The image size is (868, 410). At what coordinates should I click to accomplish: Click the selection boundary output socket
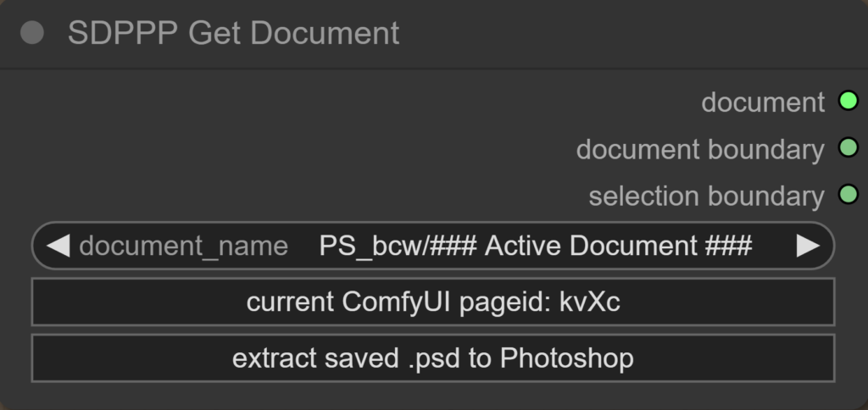(848, 196)
